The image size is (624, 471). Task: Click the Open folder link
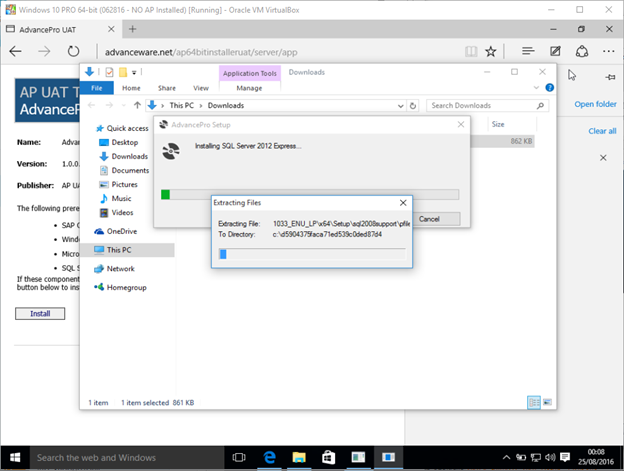(x=594, y=104)
